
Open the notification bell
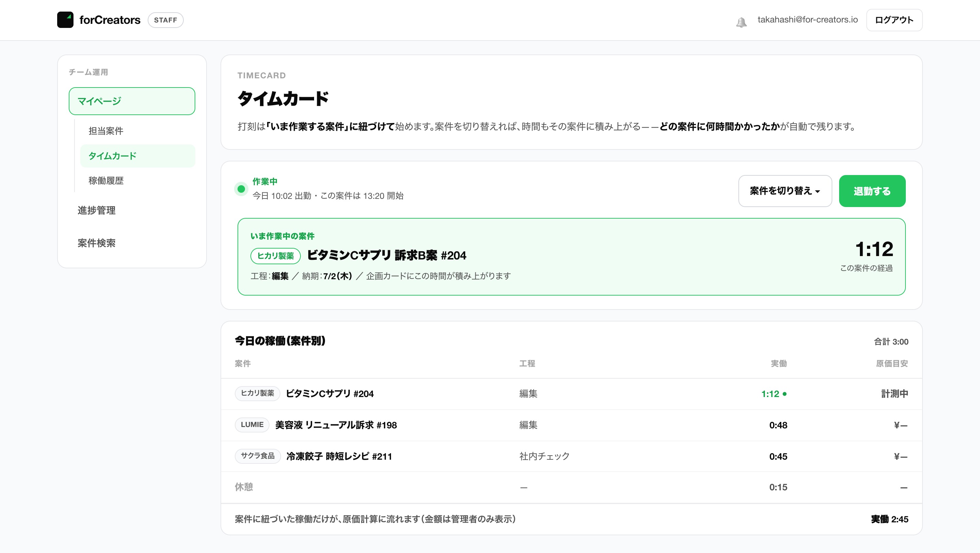(x=741, y=22)
